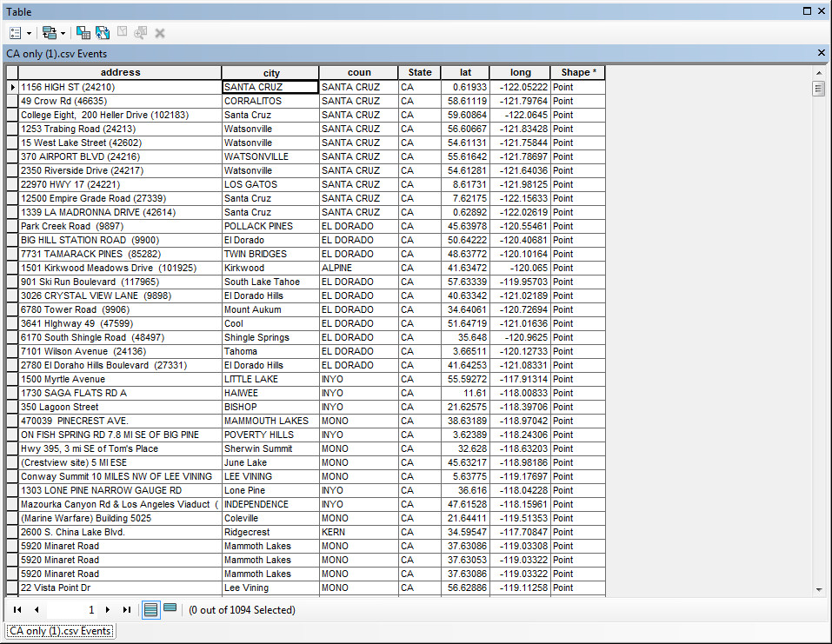
Task: Click the (0 out of 1094 Selected) status text
Action: pos(242,610)
